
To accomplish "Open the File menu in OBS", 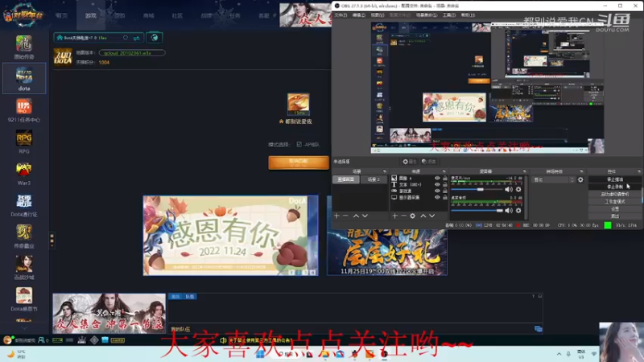I will [341, 15].
